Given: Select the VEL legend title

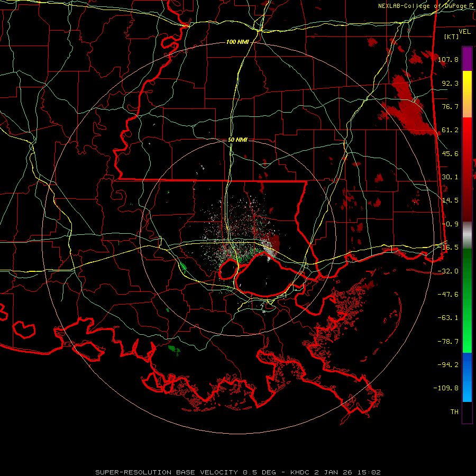Looking at the screenshot, I should [x=464, y=32].
